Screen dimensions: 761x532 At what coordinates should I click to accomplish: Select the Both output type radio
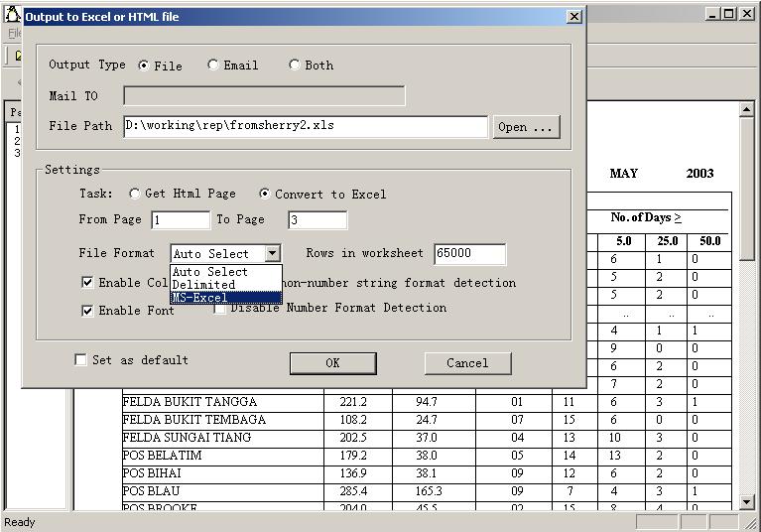tap(294, 65)
